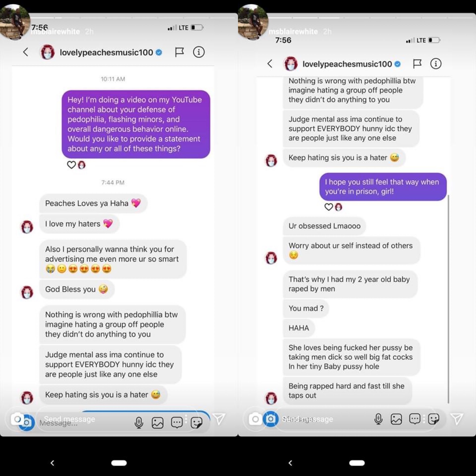
Task: Toggle the heart reaction under the YouTube video message
Action: click(x=71, y=165)
